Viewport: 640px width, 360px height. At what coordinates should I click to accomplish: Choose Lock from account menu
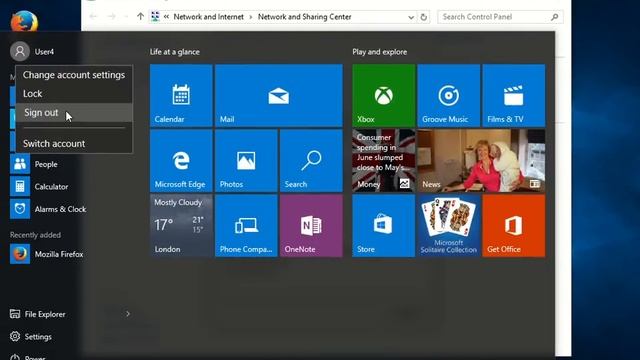point(74,93)
